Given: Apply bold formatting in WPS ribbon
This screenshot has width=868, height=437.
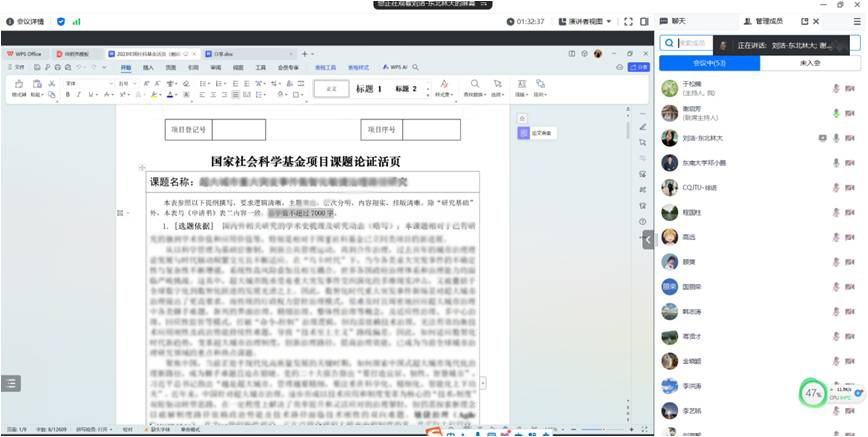Looking at the screenshot, I should [x=66, y=95].
